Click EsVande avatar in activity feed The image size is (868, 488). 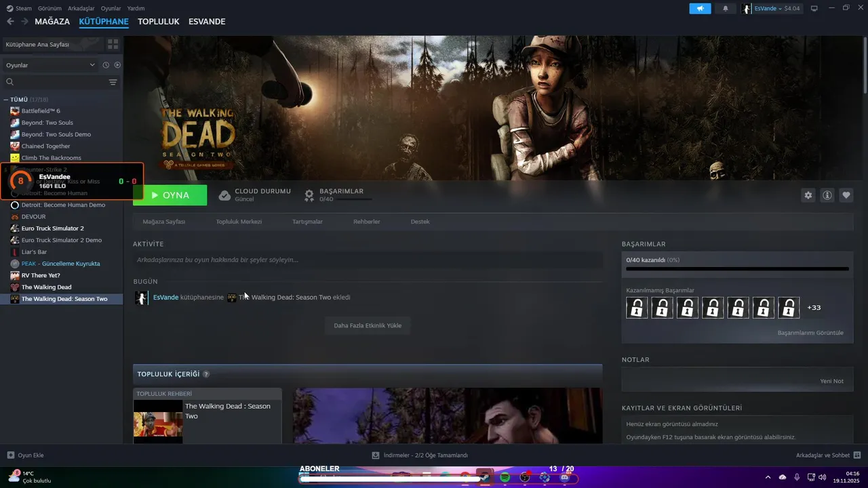pyautogui.click(x=141, y=298)
